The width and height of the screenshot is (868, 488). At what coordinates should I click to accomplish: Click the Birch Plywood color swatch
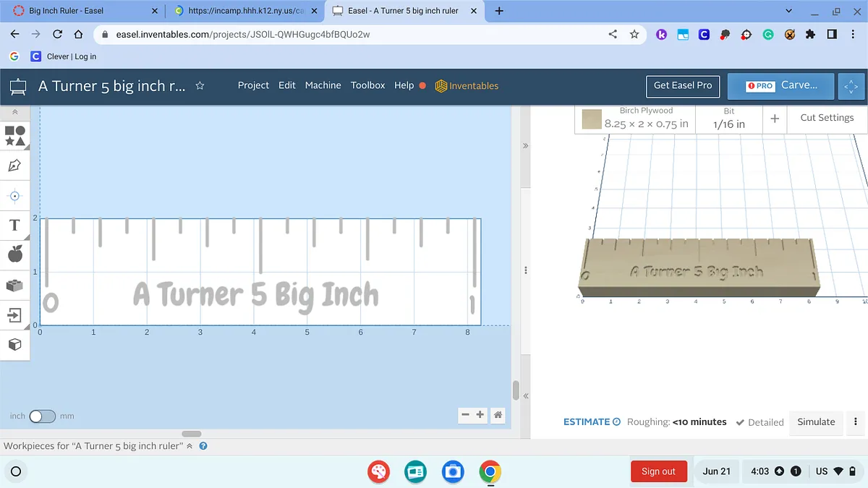[x=592, y=119]
